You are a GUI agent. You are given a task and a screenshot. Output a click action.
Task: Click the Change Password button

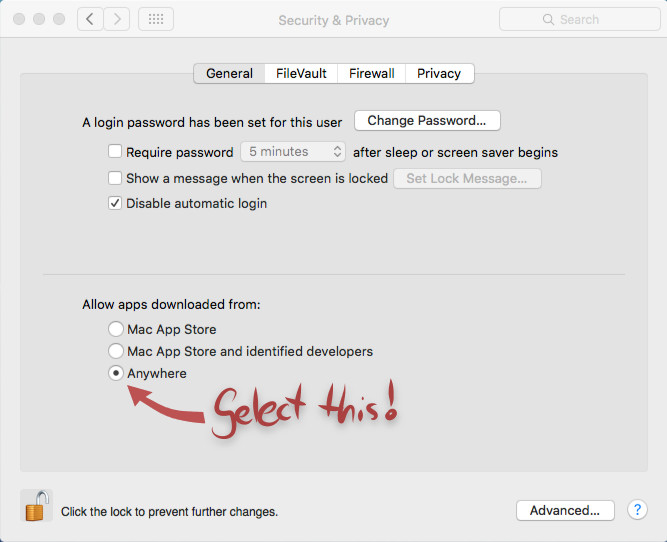[x=427, y=120]
